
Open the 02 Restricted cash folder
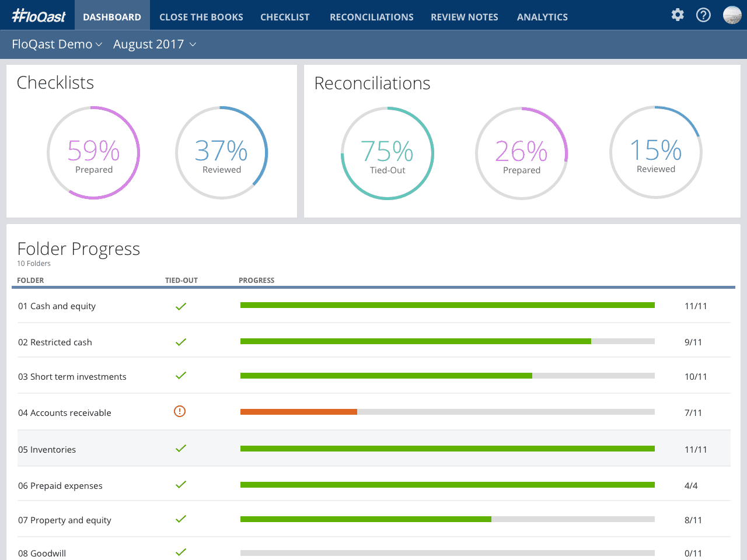(55, 342)
